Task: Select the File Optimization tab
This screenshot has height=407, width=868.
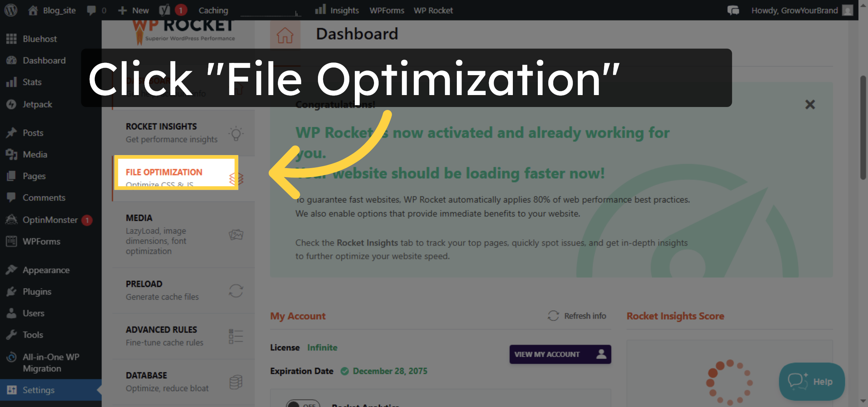Action: coord(176,173)
